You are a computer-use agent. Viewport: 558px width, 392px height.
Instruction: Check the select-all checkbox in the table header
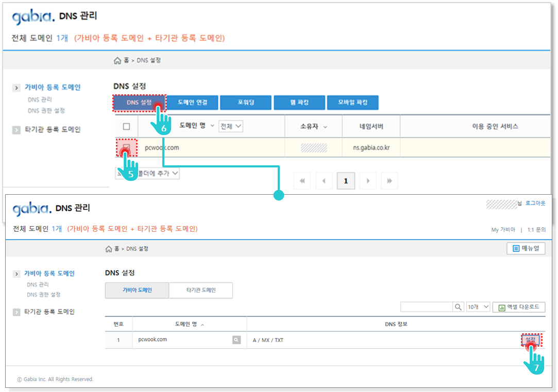coord(126,126)
